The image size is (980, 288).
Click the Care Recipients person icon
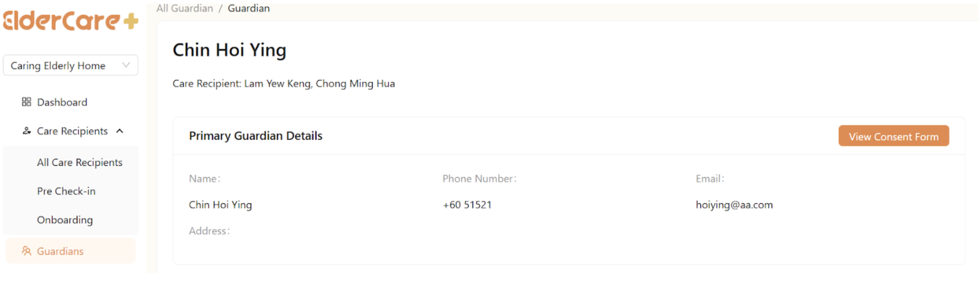click(x=27, y=131)
